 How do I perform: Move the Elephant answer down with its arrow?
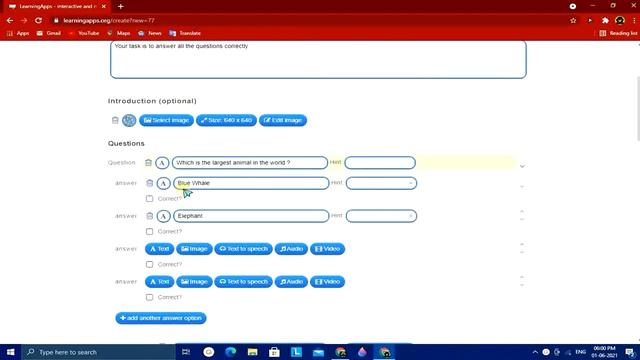[x=522, y=220]
